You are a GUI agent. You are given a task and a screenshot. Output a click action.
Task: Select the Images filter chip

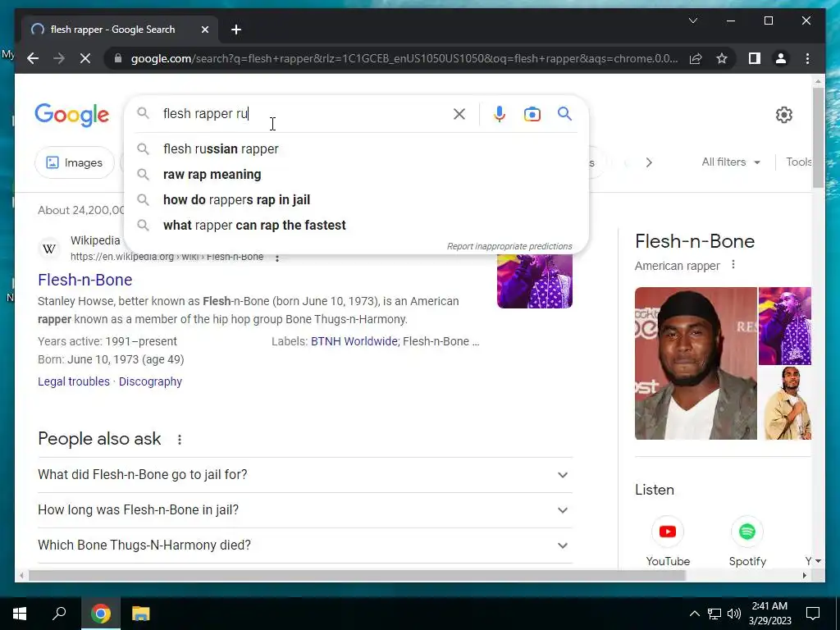[x=75, y=162]
